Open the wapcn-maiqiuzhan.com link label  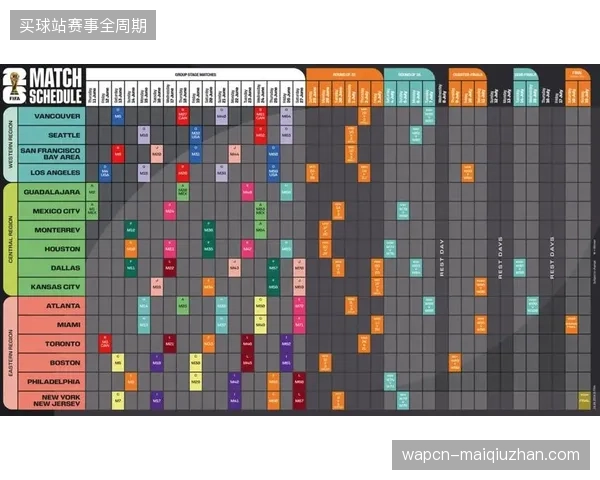coord(491,455)
